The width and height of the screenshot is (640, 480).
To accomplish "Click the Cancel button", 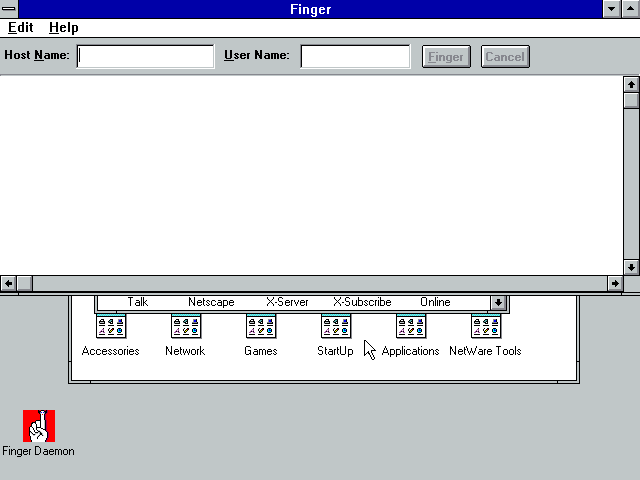I will click(505, 56).
